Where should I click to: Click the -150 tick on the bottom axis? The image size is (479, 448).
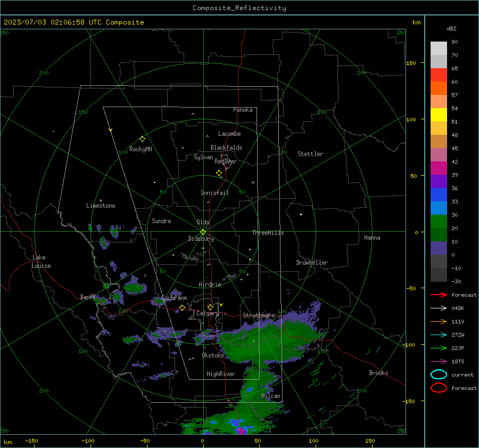(x=31, y=441)
